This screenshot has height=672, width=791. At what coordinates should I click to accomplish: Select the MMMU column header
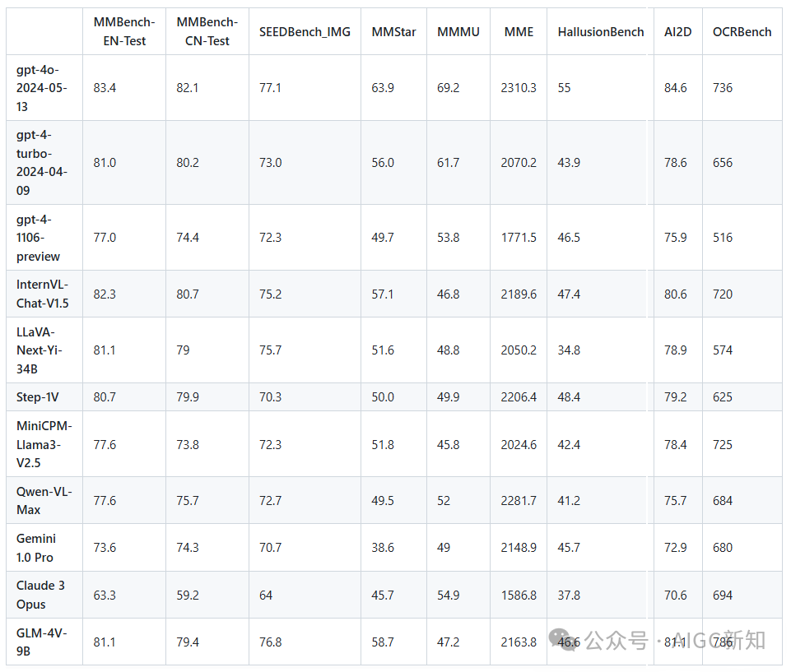458,32
